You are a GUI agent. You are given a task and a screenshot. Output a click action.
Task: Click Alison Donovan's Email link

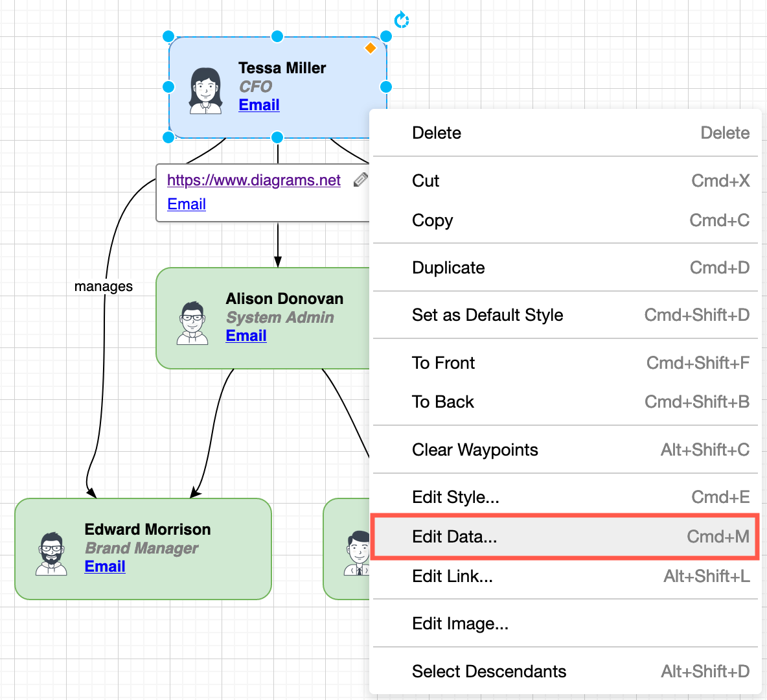click(x=246, y=335)
